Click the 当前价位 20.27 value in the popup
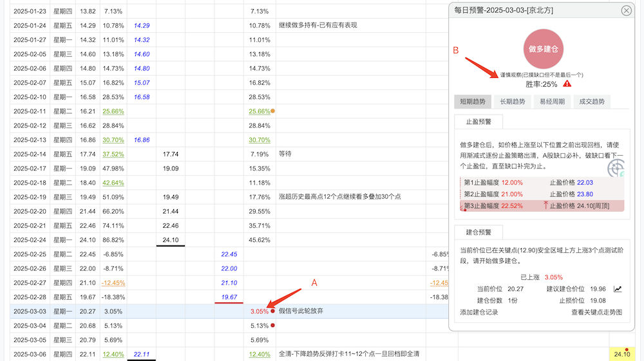 click(x=515, y=289)
